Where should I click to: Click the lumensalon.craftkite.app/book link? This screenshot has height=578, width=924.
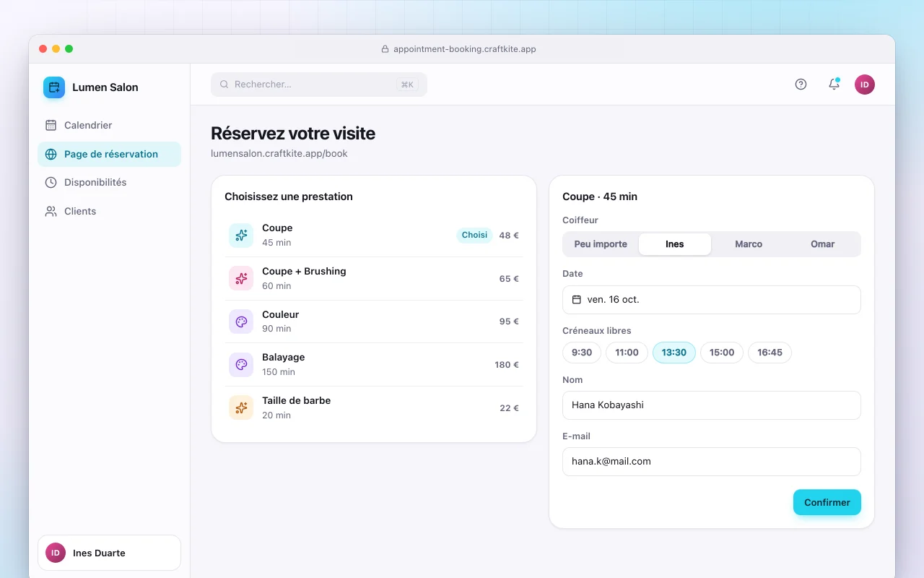pos(279,154)
